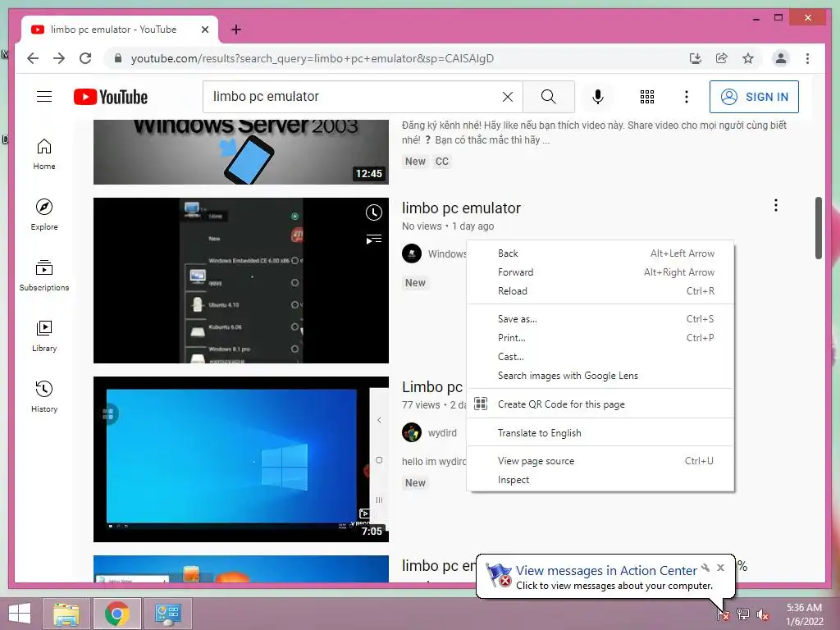Open the limbo pc emulator video title
The height and width of the screenshot is (630, 840).
[461, 208]
